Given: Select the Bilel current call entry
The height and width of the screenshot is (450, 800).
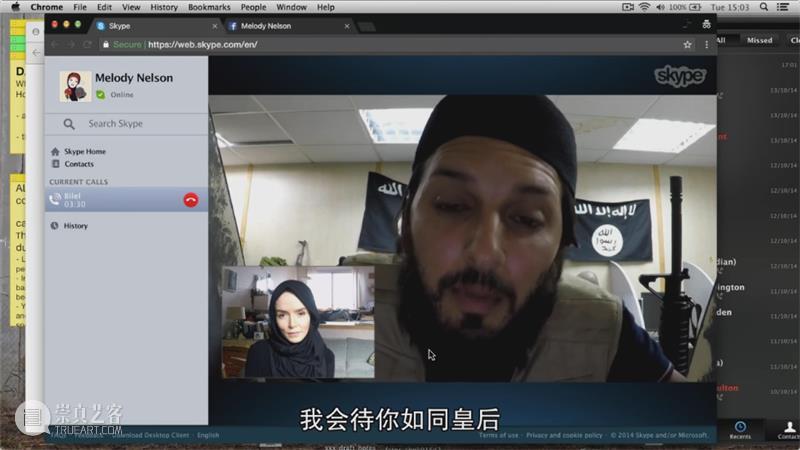Looking at the screenshot, I should tap(126, 200).
